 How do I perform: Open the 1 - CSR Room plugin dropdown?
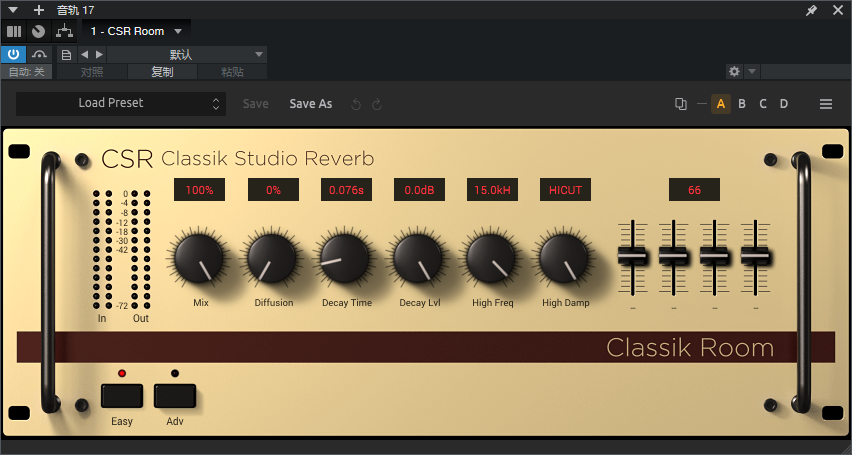[136, 32]
